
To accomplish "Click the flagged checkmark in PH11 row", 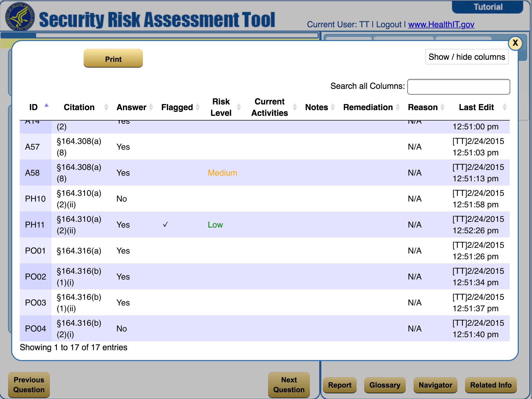I will tap(165, 224).
